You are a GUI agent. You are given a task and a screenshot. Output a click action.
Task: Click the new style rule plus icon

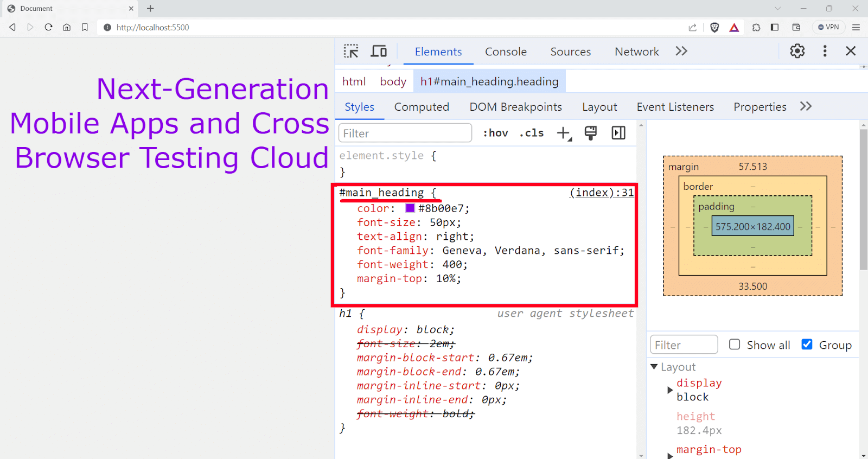click(x=564, y=133)
